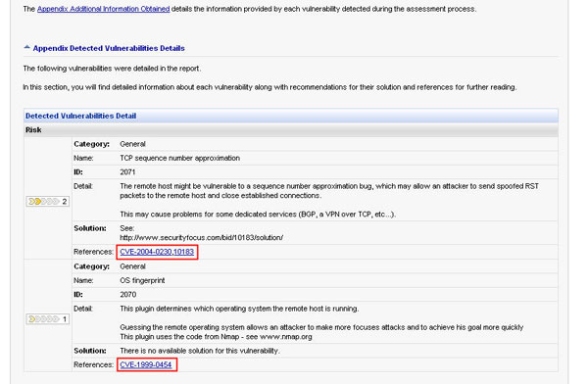Click the 'BGP, a VPN over TCP' sentence
Image resolution: width=588 pixels, height=384 pixels.
coord(258,215)
